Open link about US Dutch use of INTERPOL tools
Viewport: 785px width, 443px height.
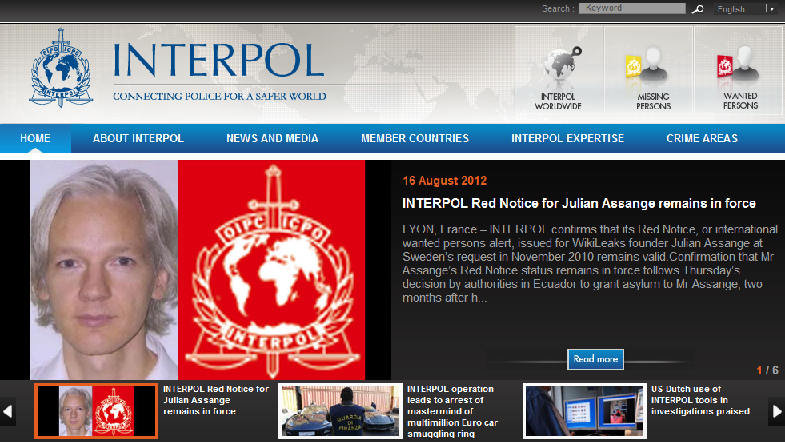[x=700, y=400]
